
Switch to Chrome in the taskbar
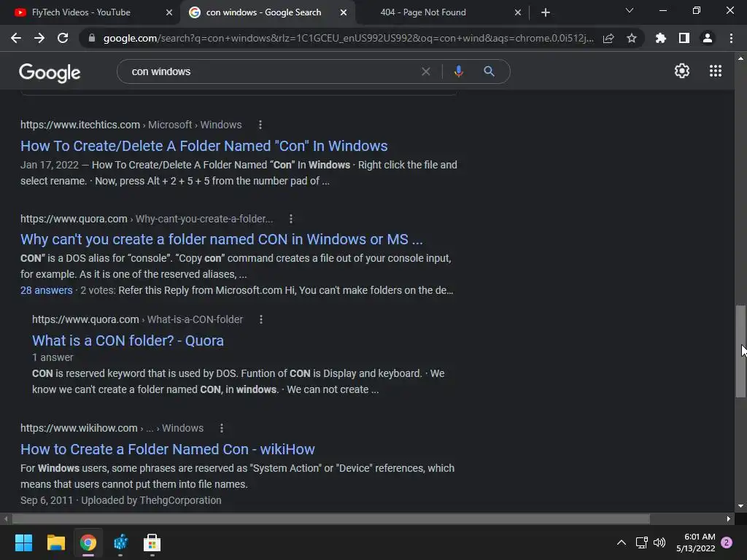(88, 542)
